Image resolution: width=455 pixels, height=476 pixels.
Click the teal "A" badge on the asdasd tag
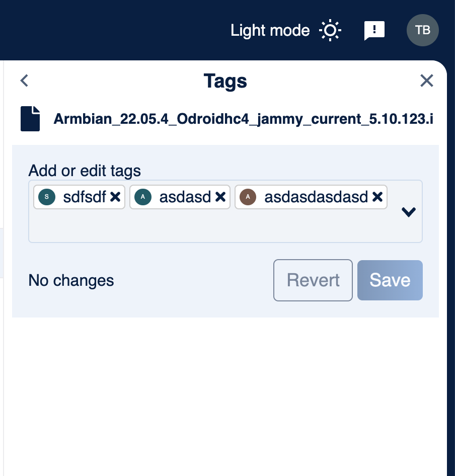[x=143, y=197]
